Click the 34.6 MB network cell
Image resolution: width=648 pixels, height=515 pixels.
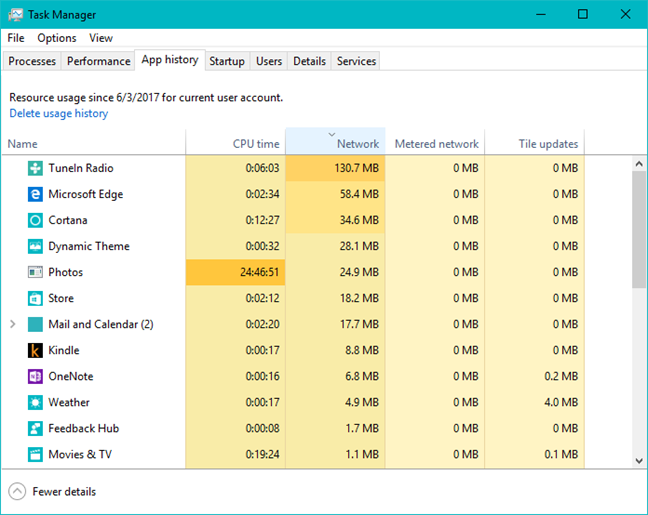[x=335, y=220]
